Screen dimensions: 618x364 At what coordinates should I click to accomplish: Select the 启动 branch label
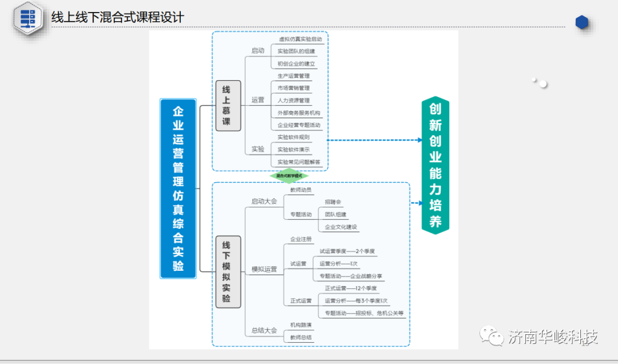point(257,51)
